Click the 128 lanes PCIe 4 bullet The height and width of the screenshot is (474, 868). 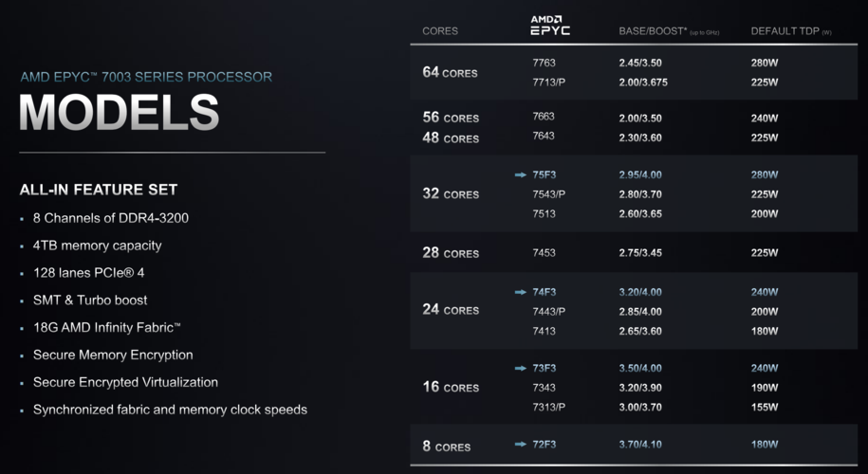point(88,273)
